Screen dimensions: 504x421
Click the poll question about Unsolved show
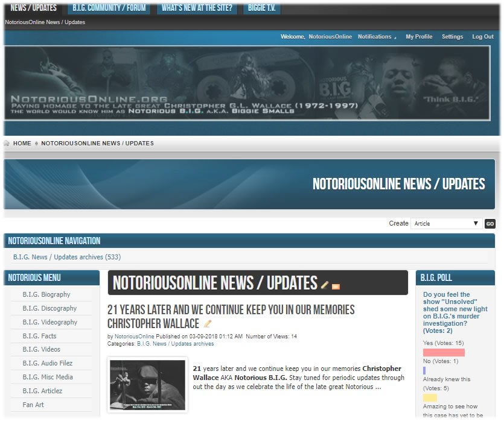[455, 312]
